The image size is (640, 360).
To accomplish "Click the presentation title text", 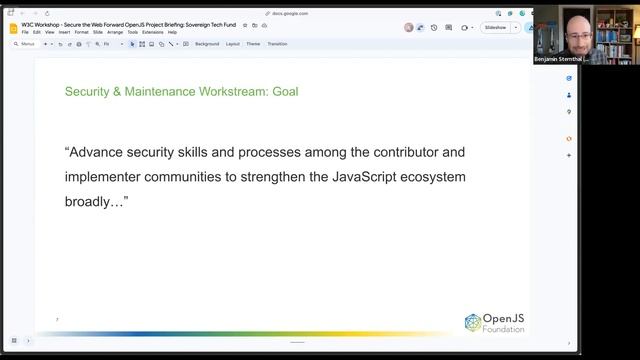I will [x=129, y=25].
